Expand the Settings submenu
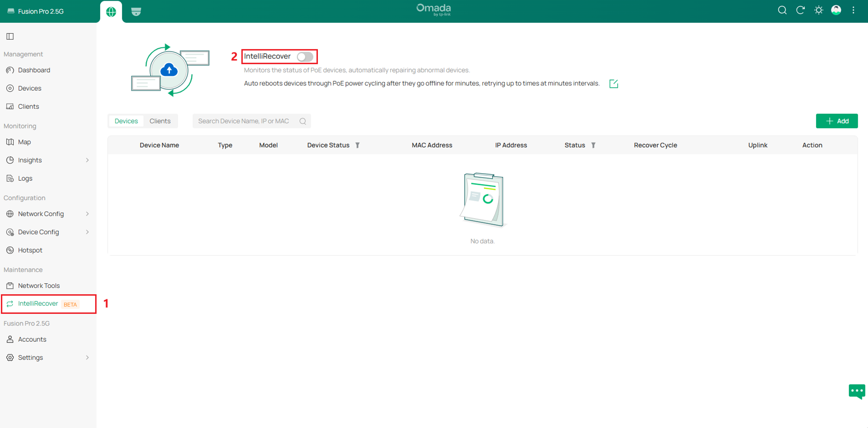 click(x=87, y=357)
